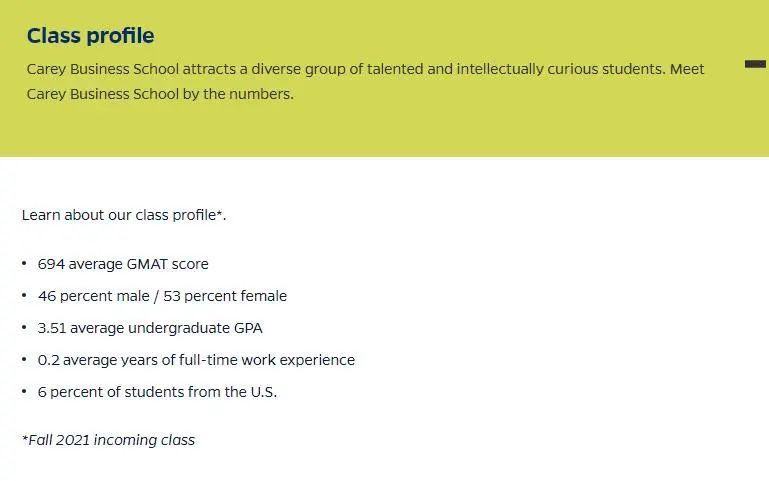Click the 'by the numbers' line
The width and height of the screenshot is (769, 481).
pos(160,95)
